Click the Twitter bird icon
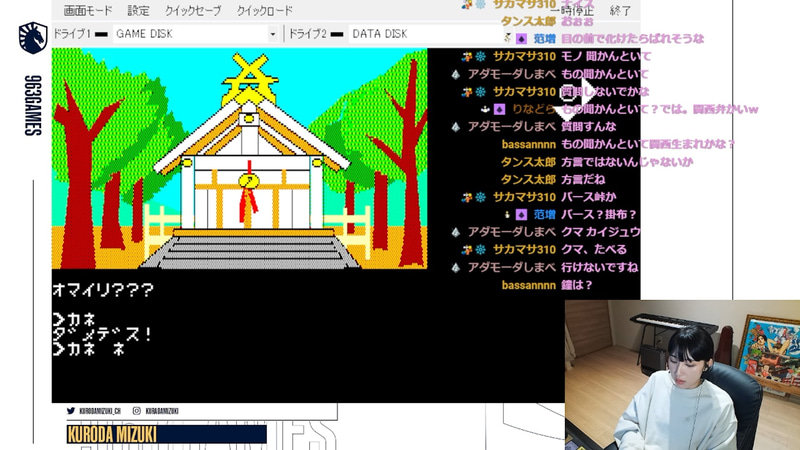The image size is (800, 450). tap(71, 411)
